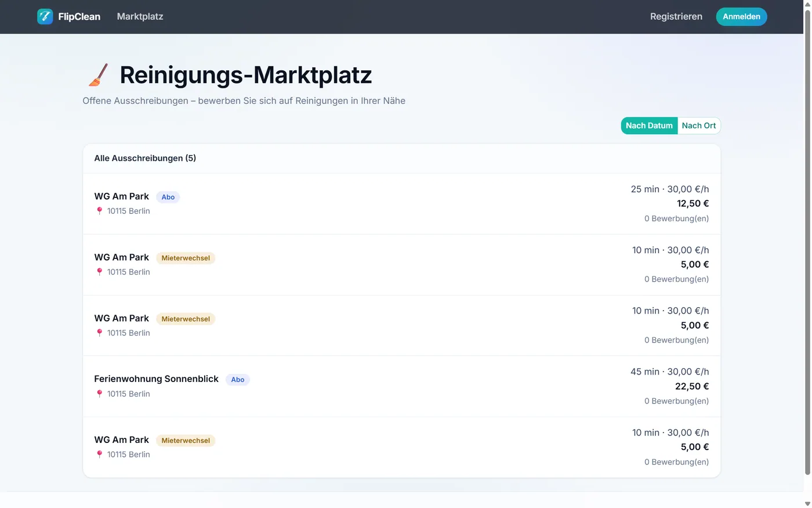Click "10115 Berlin" under Ferienwohnung Sonnenblick
Viewport: 812px width, 508px height.
[128, 394]
